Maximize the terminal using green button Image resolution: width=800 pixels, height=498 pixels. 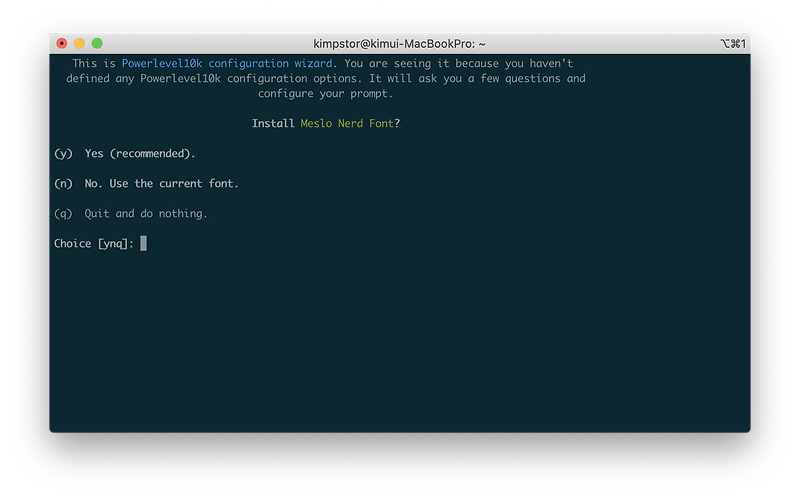[97, 43]
